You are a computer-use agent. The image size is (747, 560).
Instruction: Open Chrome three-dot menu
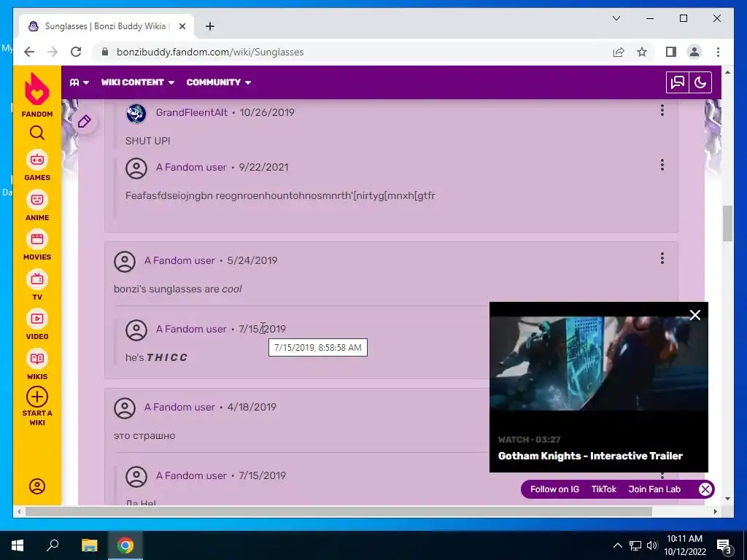[x=718, y=52]
